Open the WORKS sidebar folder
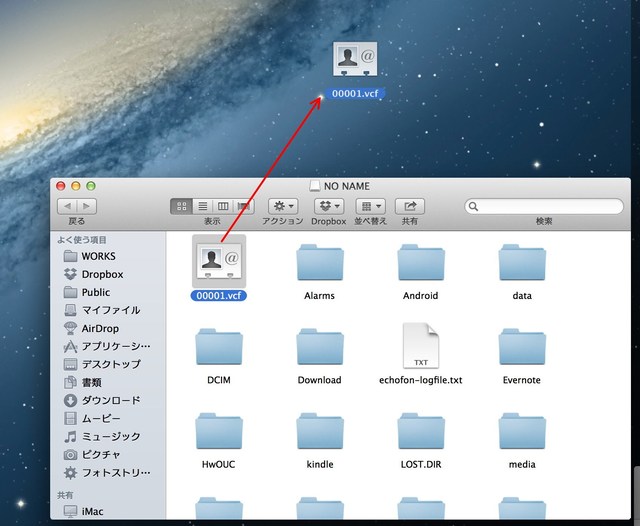Screen dimensions: 640x526 [x=98, y=256]
